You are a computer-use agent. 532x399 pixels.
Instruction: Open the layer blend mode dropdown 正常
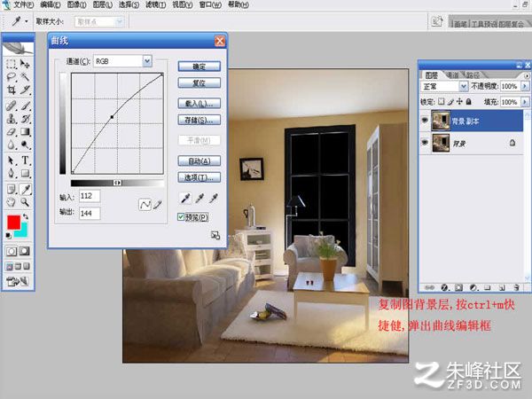pos(444,86)
